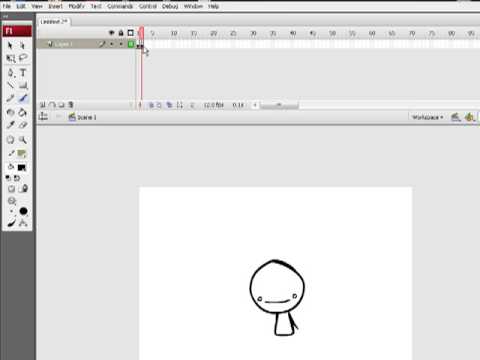The image size is (480, 360).
Task: Click the Hide Timeline icon beside Scene 1
Action: (x=43, y=117)
